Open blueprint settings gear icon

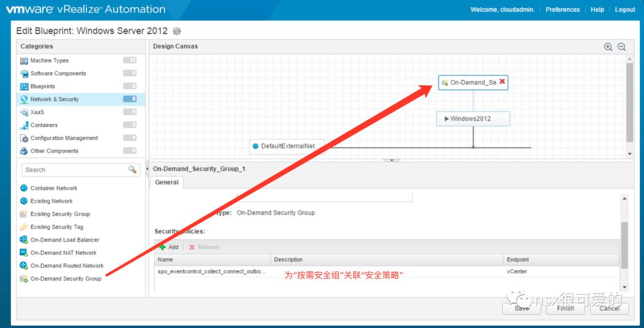pos(177,31)
